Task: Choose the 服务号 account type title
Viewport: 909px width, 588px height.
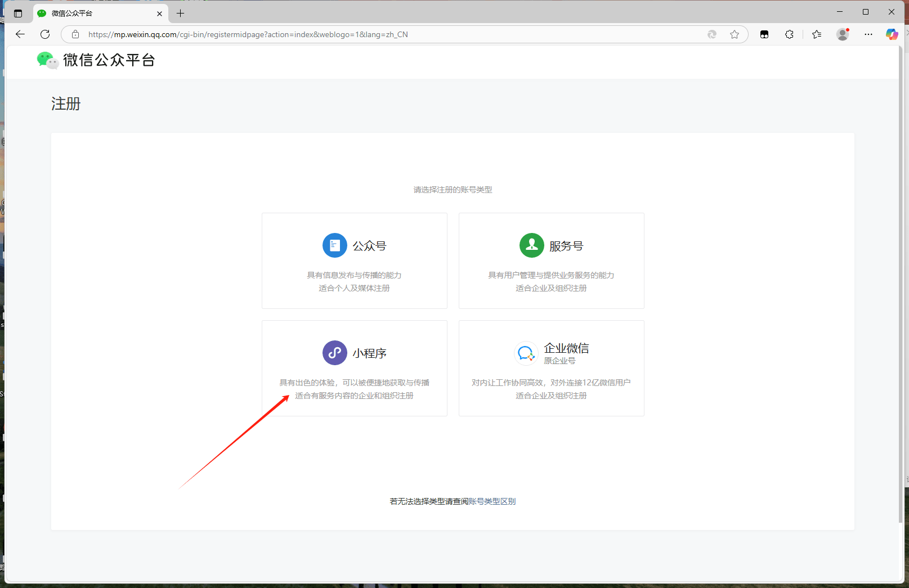Action: (x=567, y=246)
